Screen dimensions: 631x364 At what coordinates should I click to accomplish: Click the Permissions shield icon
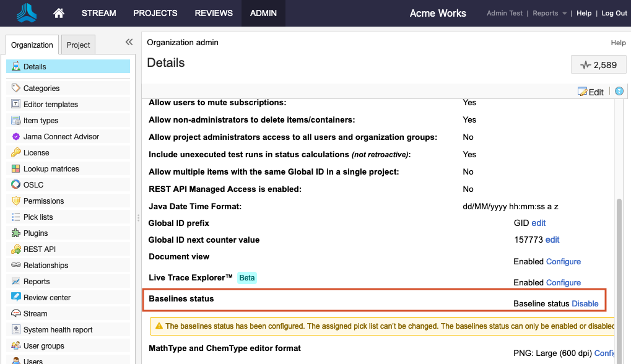pyautogui.click(x=15, y=201)
